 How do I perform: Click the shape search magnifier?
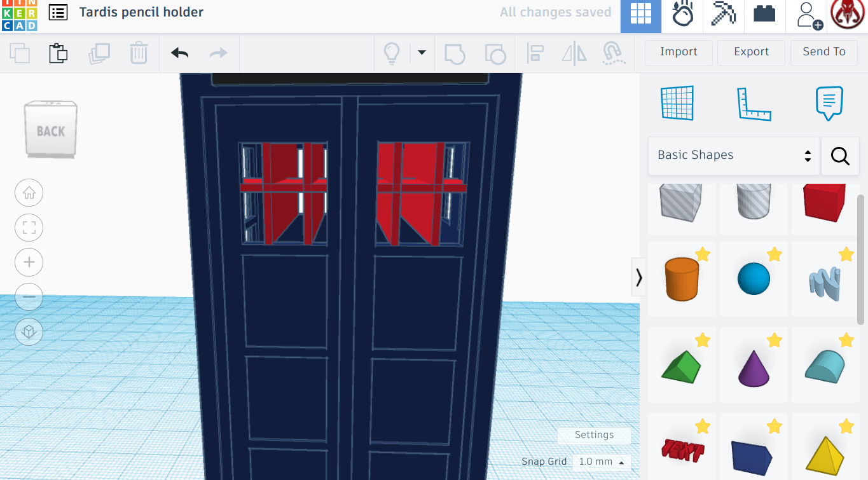pyautogui.click(x=840, y=156)
